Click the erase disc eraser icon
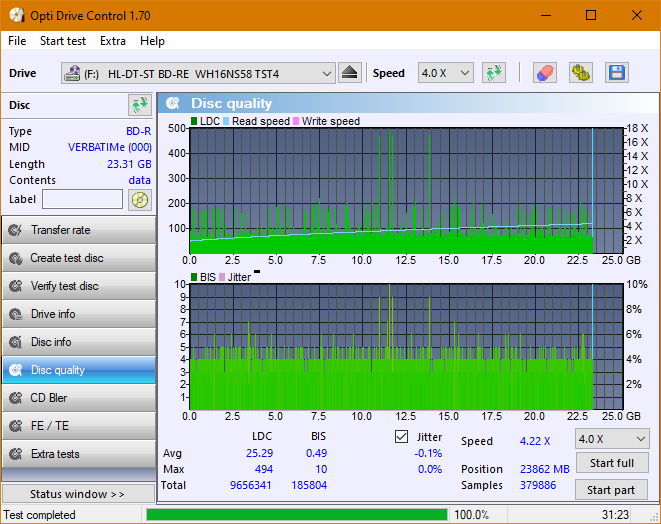Image resolution: width=661 pixels, height=524 pixels. click(545, 73)
